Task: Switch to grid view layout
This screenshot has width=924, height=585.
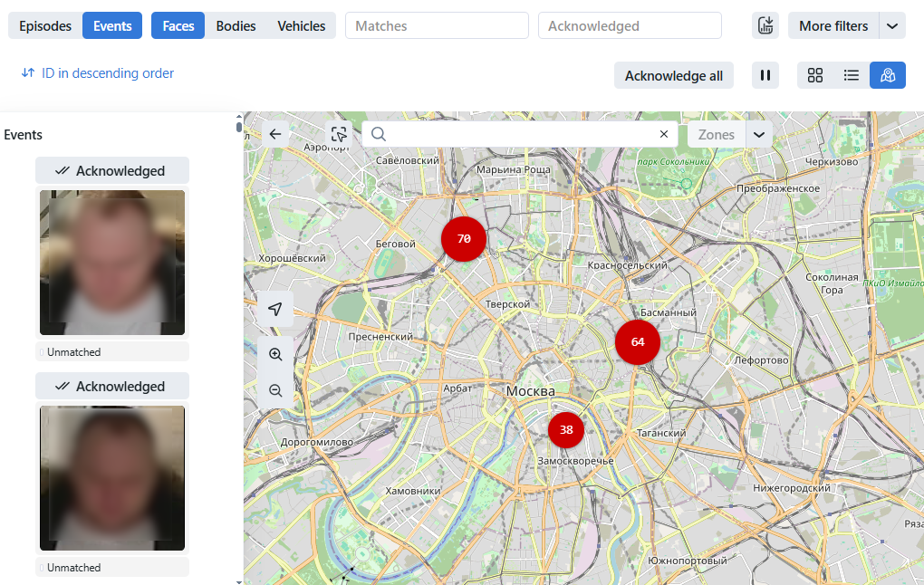Action: (815, 75)
